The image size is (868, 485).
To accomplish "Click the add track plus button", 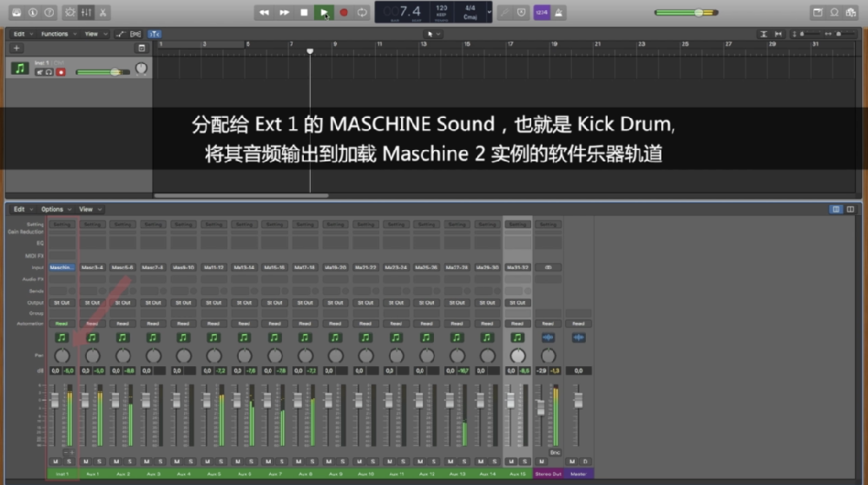I will point(16,48).
